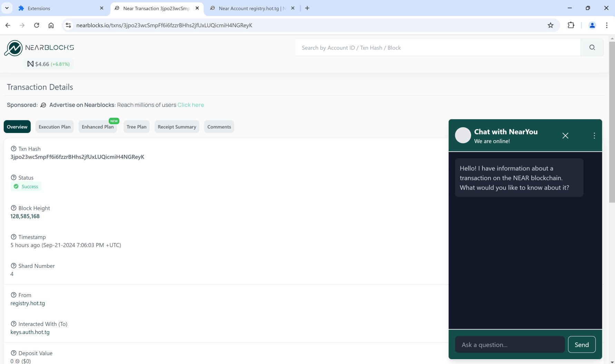
Task: Open Chrome's three-dot menu
Action: (607, 25)
